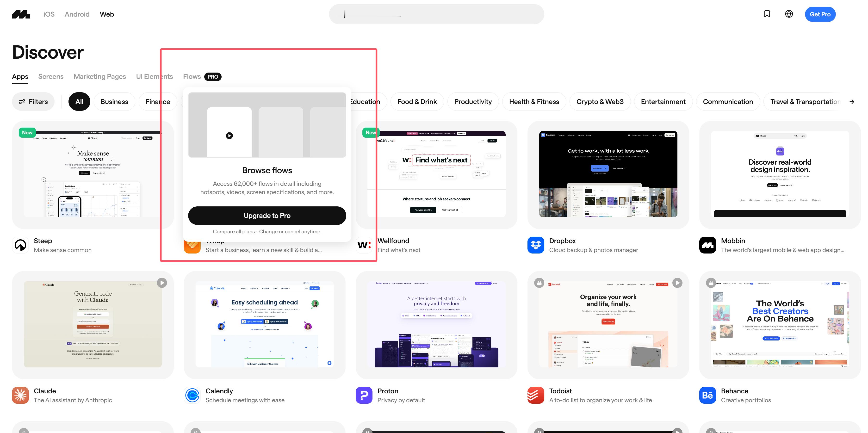Click the Behance app icon
The height and width of the screenshot is (433, 868).
coord(708,395)
